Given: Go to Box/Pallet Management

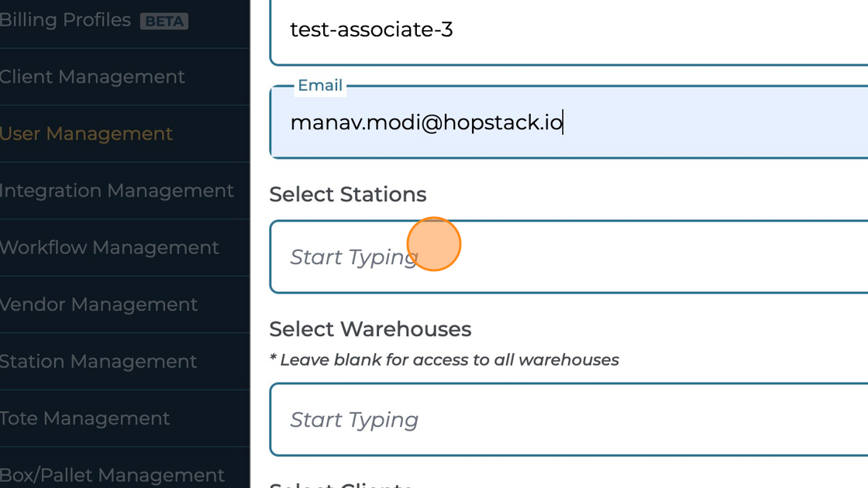Looking at the screenshot, I should pos(112,475).
